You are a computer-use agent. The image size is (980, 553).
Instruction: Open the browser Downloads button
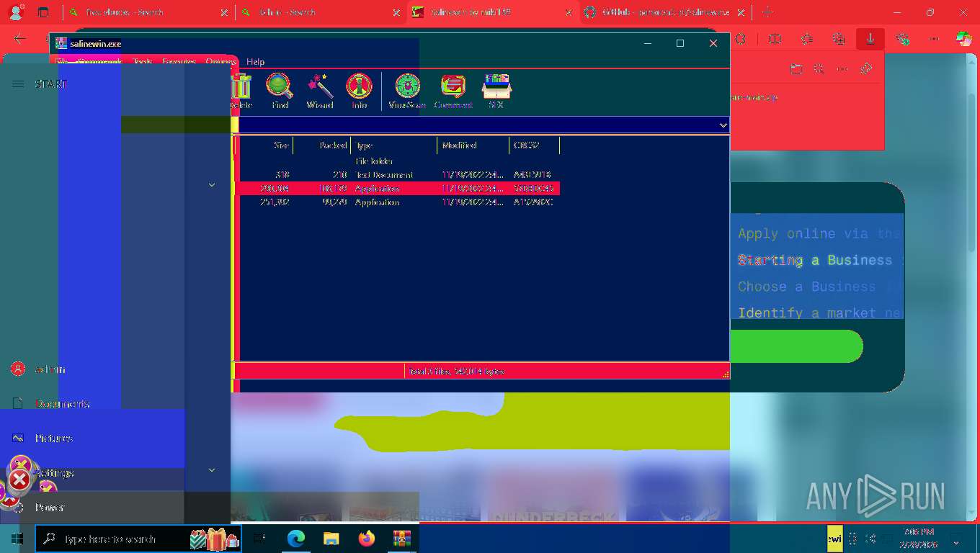coord(870,39)
